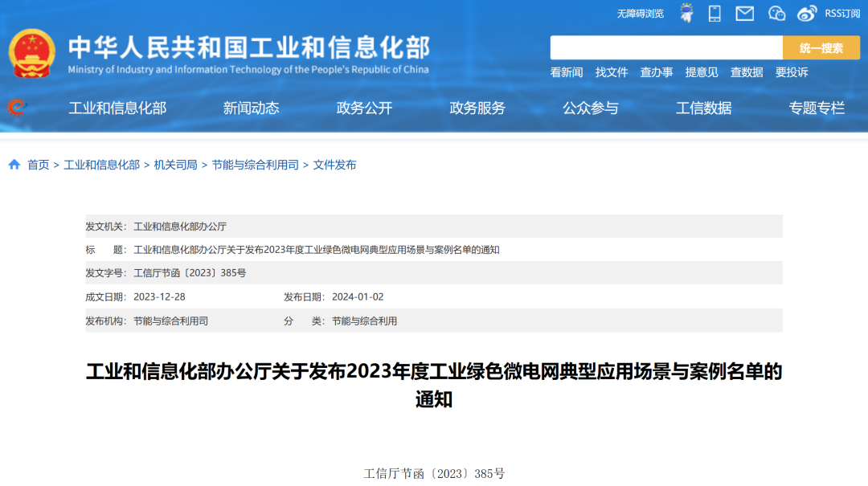Open the 查办事 service link
The height and width of the screenshot is (486, 868).
coord(657,72)
